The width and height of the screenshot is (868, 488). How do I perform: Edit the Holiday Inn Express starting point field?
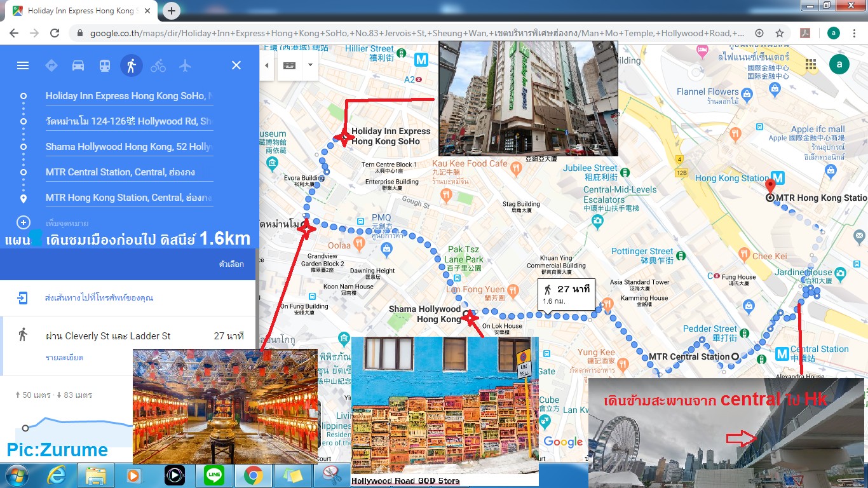point(129,96)
